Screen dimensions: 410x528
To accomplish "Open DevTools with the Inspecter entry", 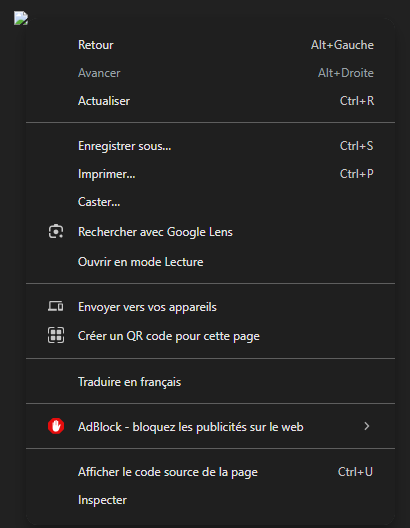I will click(210, 500).
